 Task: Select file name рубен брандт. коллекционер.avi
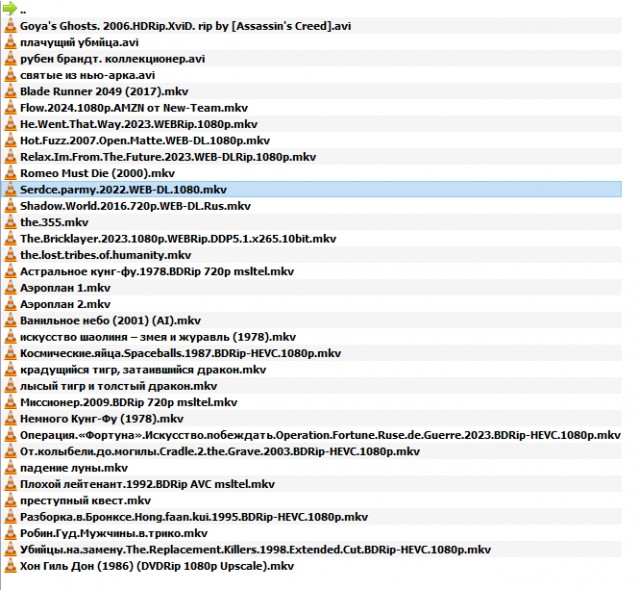click(x=112, y=59)
